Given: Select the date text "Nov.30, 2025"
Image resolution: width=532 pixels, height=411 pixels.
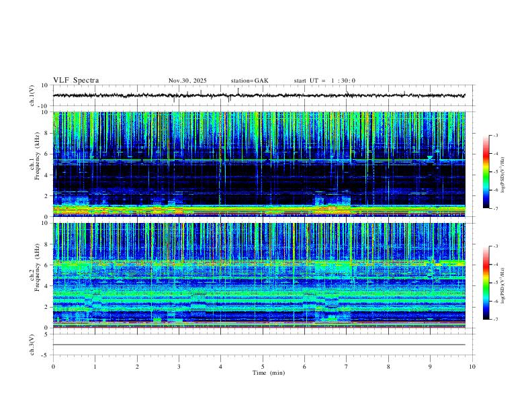Looking at the screenshot, I should coord(187,81).
